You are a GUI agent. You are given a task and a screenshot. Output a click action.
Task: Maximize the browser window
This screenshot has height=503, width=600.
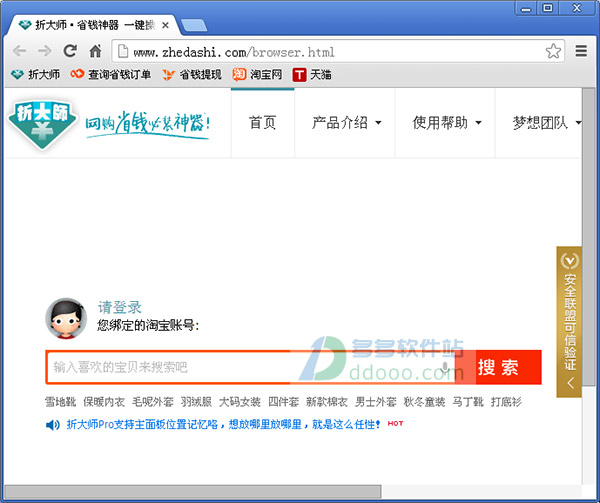[x=548, y=8]
